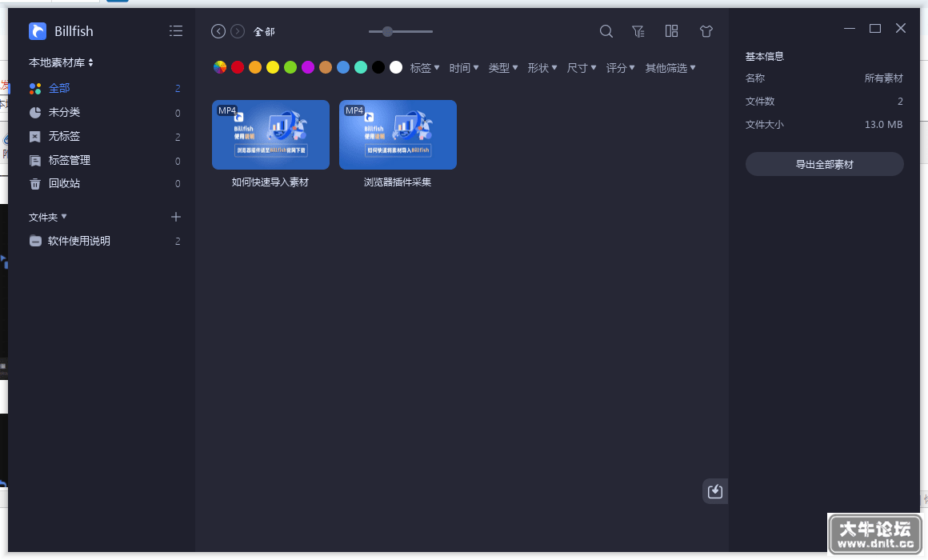Collapse the 文件夹 section

tap(48, 218)
